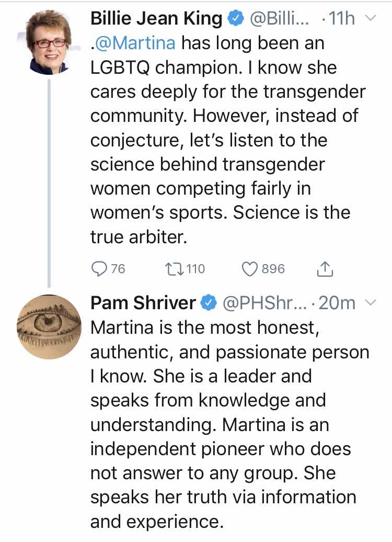Image resolution: width=392 pixels, height=542 pixels.
Task: Share Billie Jean King's tweet
Action: tap(325, 269)
